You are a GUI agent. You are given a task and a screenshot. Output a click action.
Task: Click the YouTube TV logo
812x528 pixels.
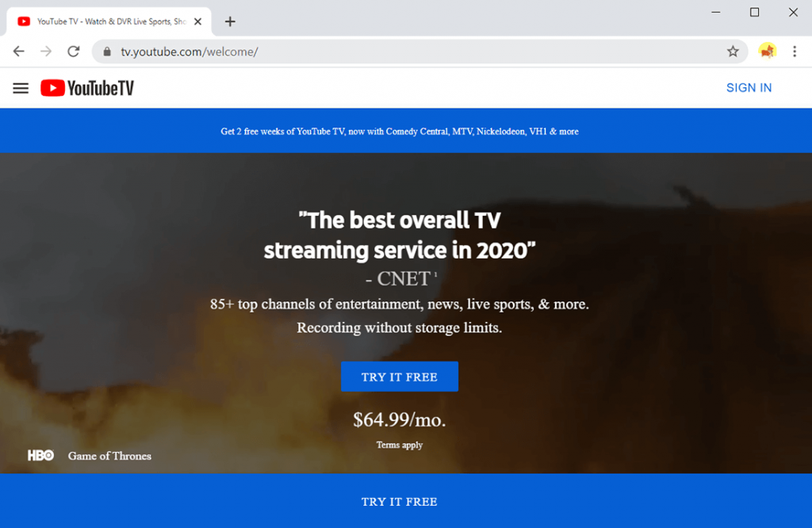[x=87, y=88]
